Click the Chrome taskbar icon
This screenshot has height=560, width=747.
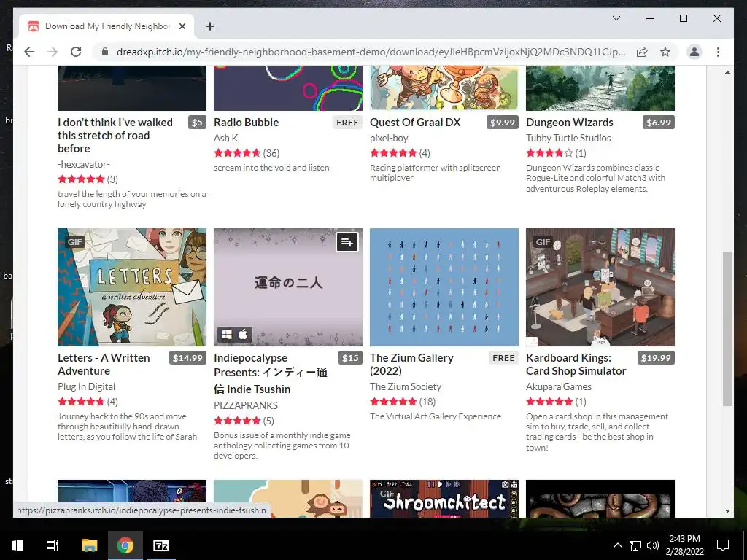coord(125,545)
